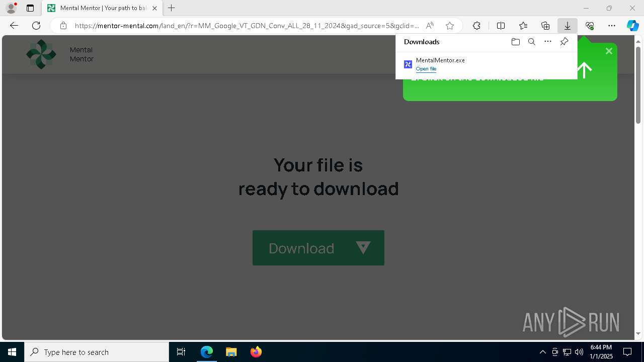Open the Windows Start menu
Screen dimensions: 644x362
tap(12, 352)
